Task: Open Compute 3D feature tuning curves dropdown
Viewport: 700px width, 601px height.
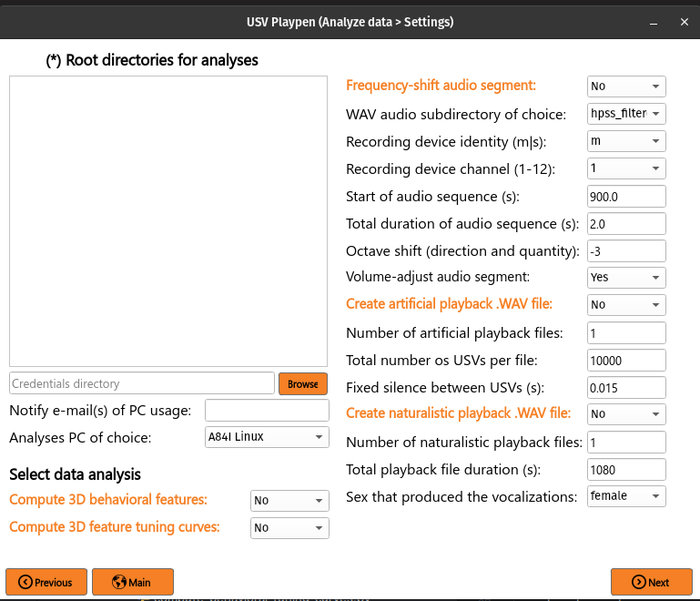Action: click(289, 528)
